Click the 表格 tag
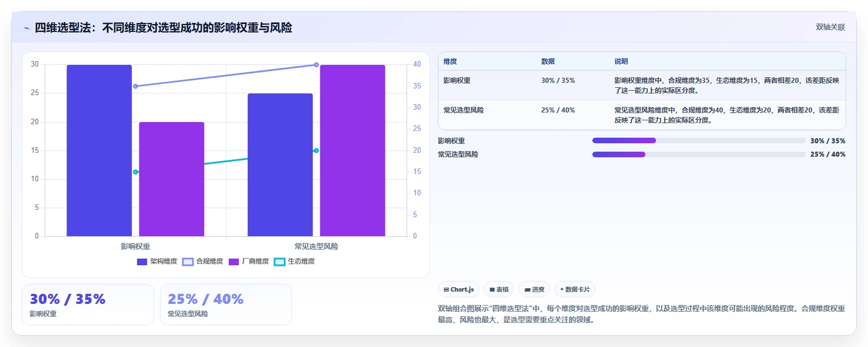Image resolution: width=868 pixels, height=347 pixels. [x=499, y=289]
